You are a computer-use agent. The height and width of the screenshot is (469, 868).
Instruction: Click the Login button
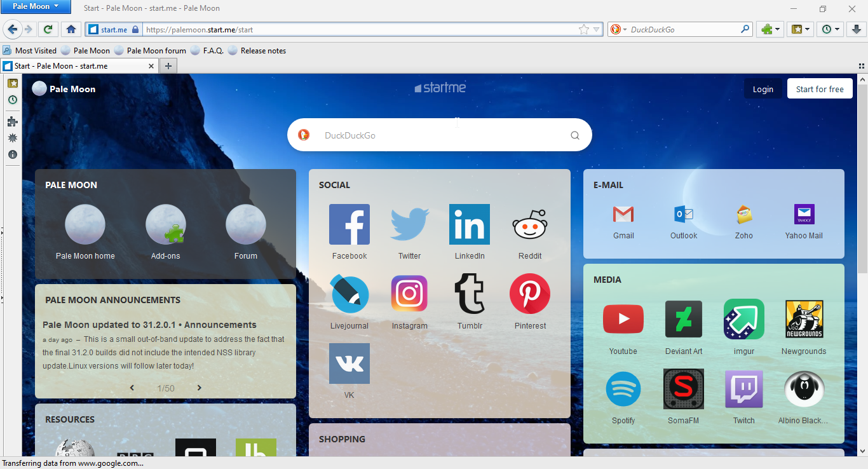click(x=763, y=89)
